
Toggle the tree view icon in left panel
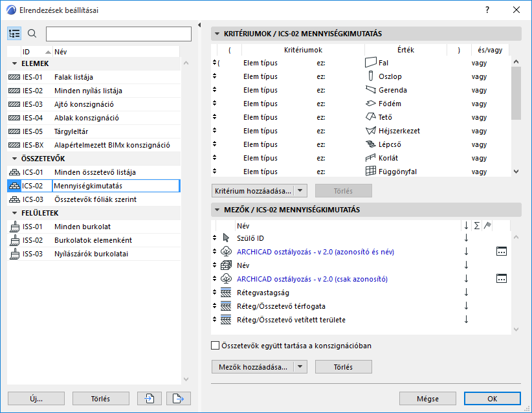pos(15,34)
